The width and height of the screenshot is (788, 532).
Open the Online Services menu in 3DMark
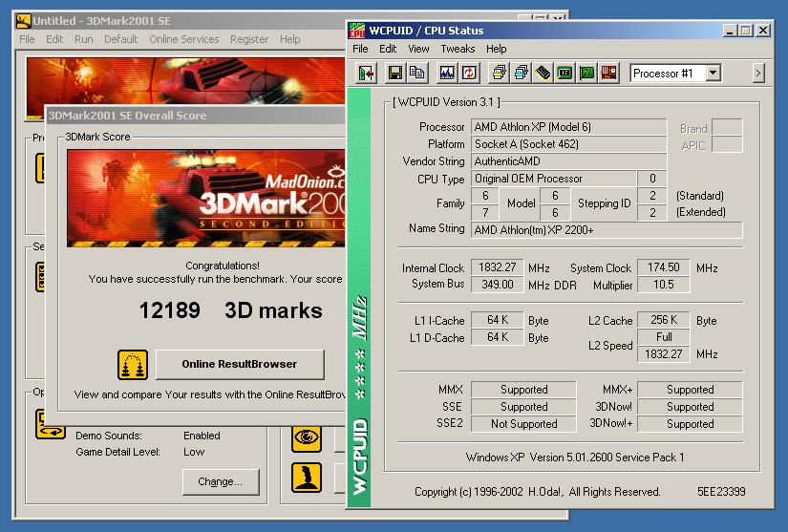click(x=184, y=39)
